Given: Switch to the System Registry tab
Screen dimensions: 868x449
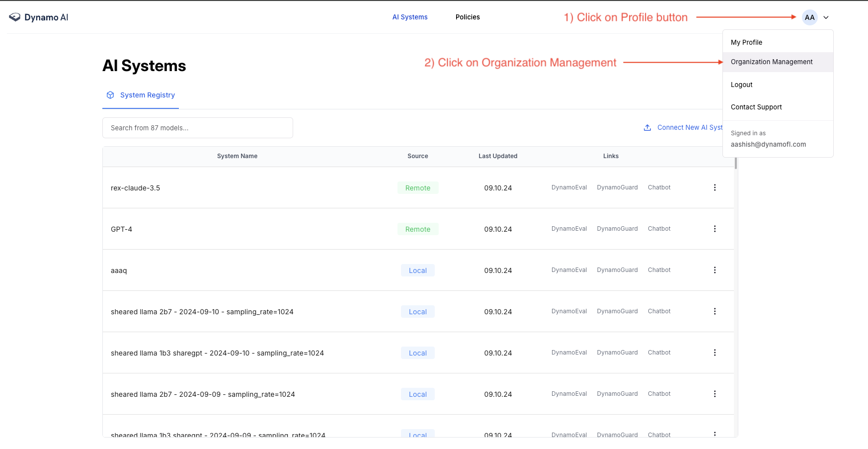Looking at the screenshot, I should pyautogui.click(x=141, y=95).
